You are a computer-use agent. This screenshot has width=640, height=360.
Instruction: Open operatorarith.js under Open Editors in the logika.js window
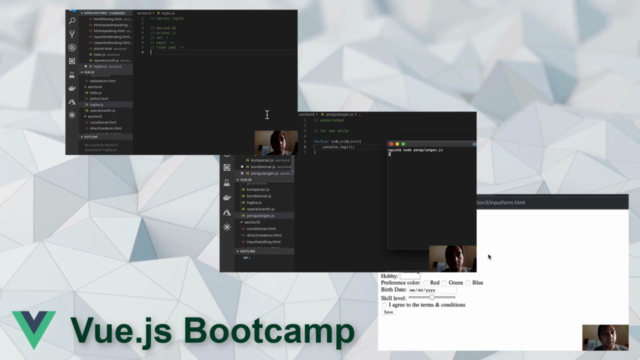(x=110, y=60)
